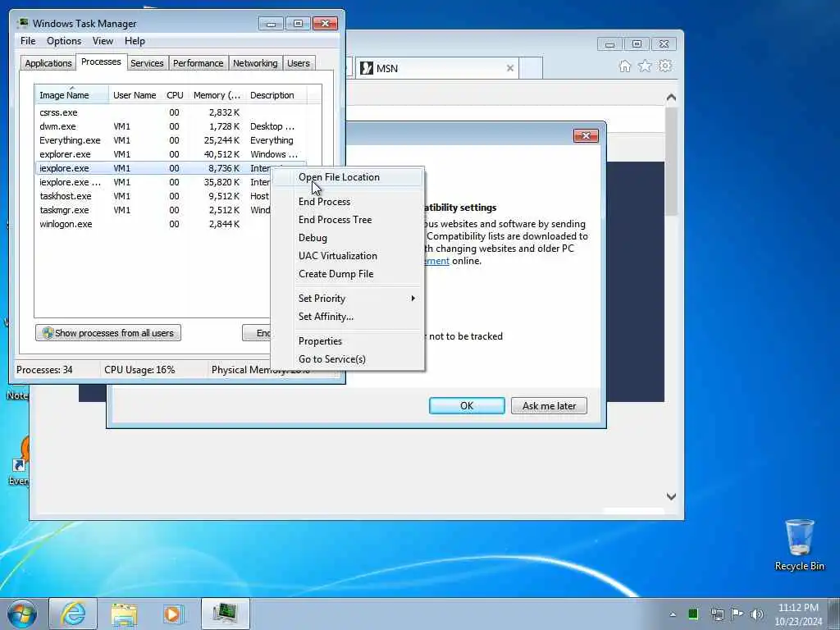Click browser scrollbar down arrow

pyautogui.click(x=671, y=496)
